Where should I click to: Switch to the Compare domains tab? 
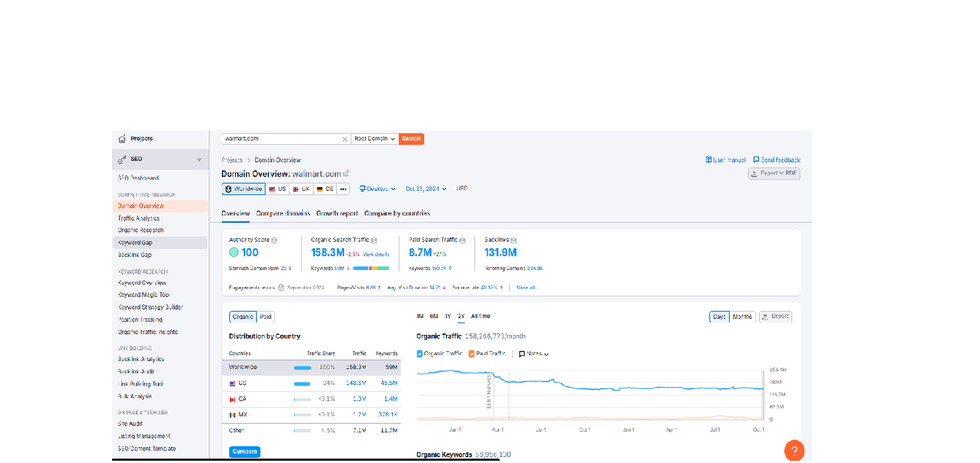[283, 213]
